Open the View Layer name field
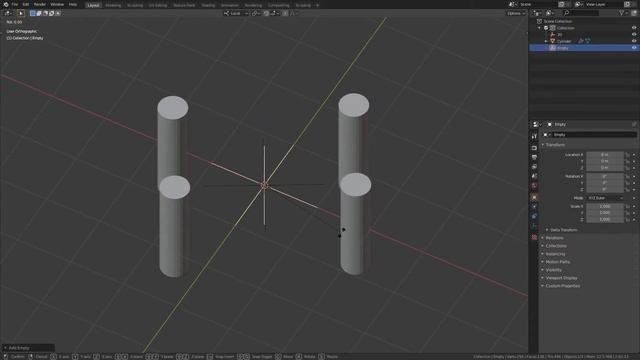Viewport: 640px width, 360px height. click(x=603, y=4)
